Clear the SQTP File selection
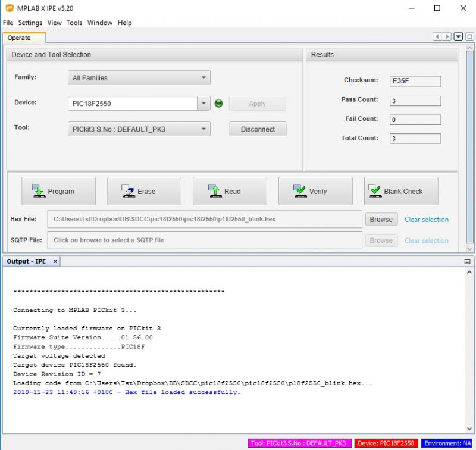Viewport: 476px width, 450px height. 427,240
